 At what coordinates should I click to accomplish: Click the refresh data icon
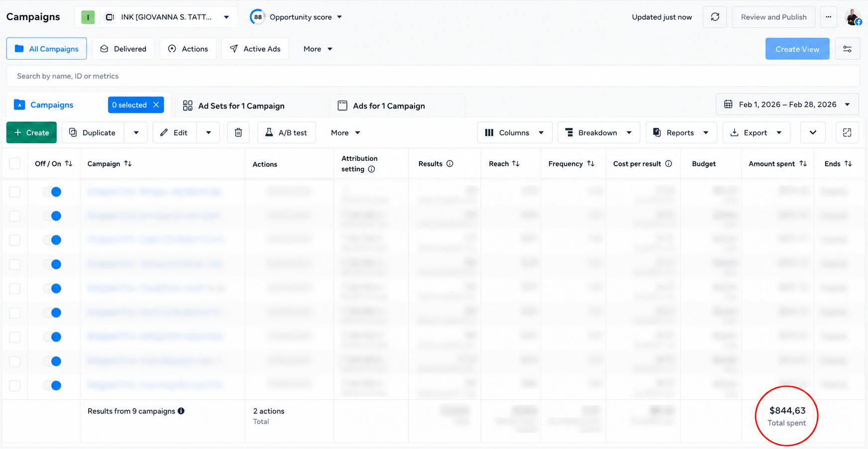[715, 17]
